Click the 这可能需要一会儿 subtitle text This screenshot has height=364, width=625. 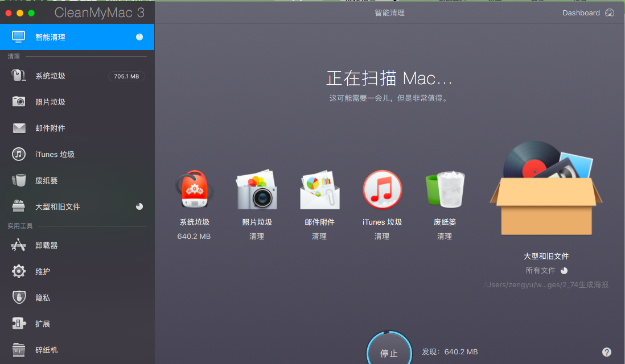tap(389, 98)
